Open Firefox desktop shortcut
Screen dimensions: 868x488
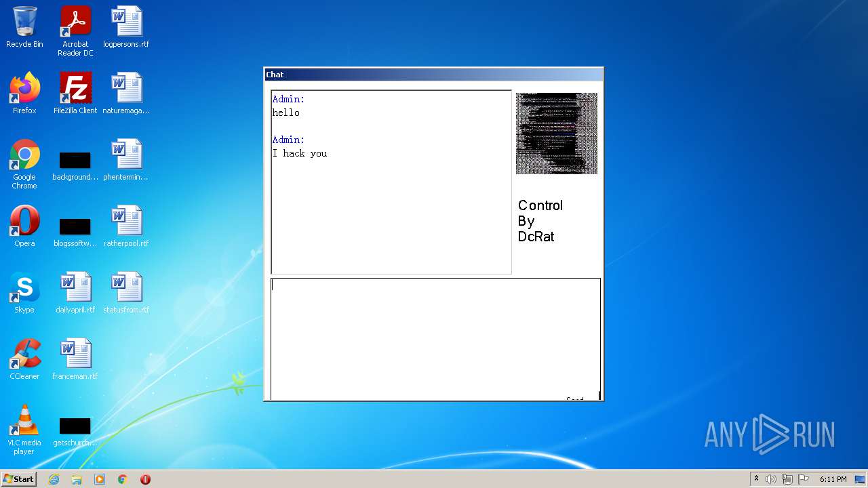(x=24, y=94)
